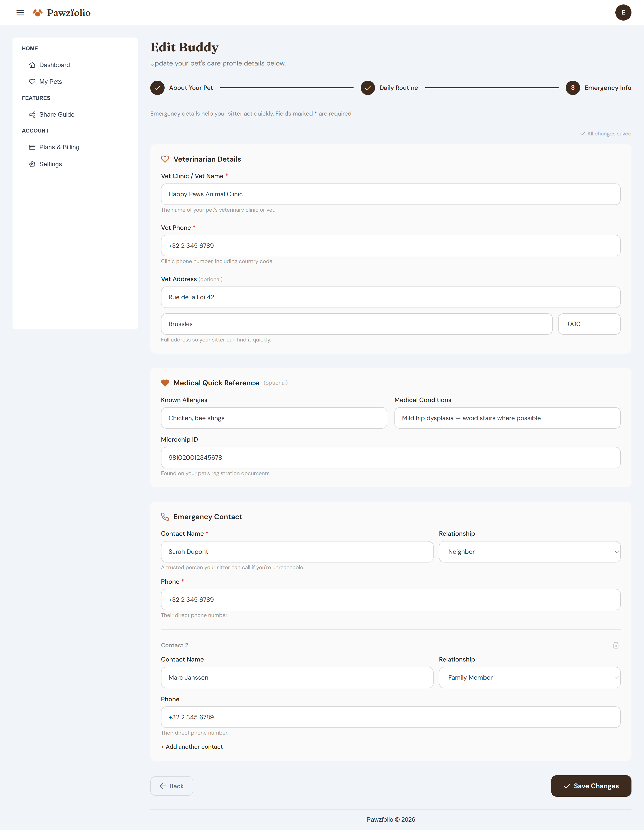The height and width of the screenshot is (830, 644).
Task: Click the Dashboard home icon
Action: (x=32, y=65)
